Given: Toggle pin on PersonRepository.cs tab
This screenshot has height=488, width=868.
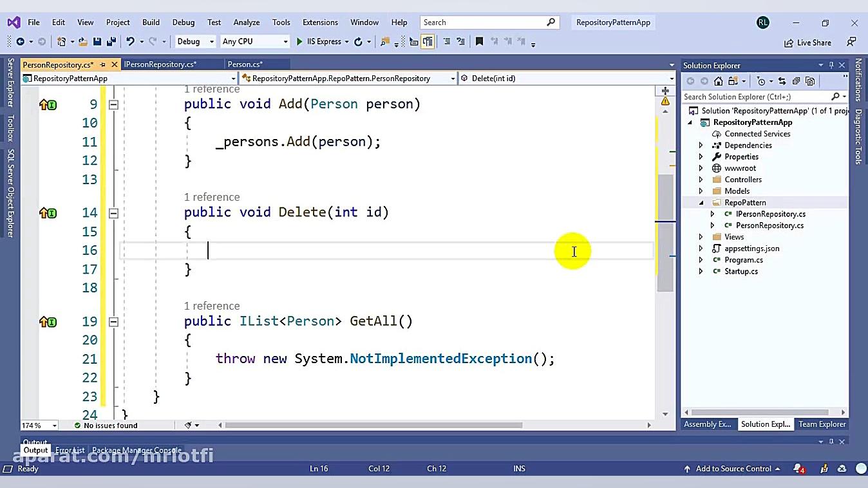Looking at the screenshot, I should pyautogui.click(x=102, y=64).
